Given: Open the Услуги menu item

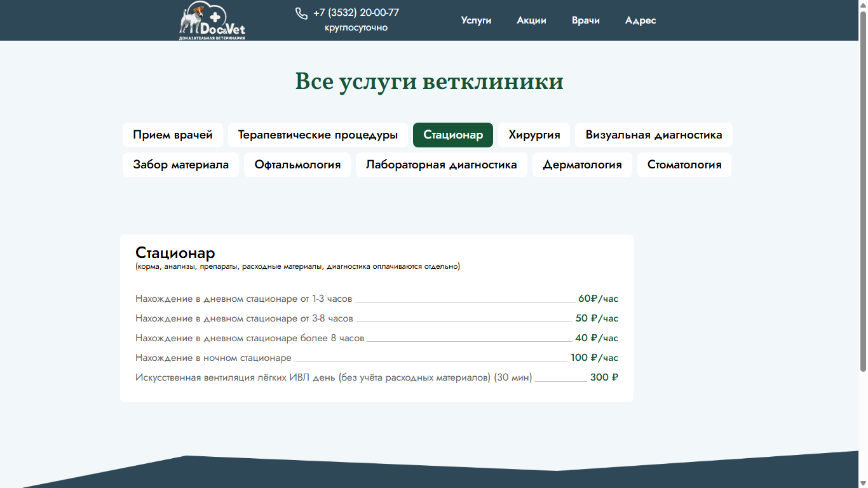Looking at the screenshot, I should click(x=476, y=20).
